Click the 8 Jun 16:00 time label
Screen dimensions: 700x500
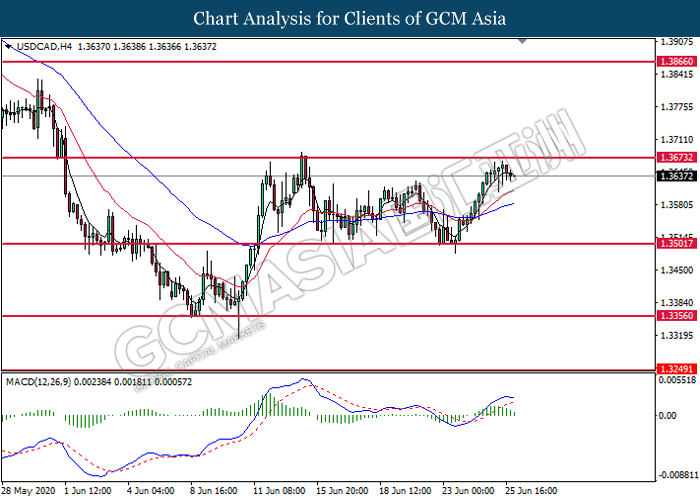tap(214, 491)
